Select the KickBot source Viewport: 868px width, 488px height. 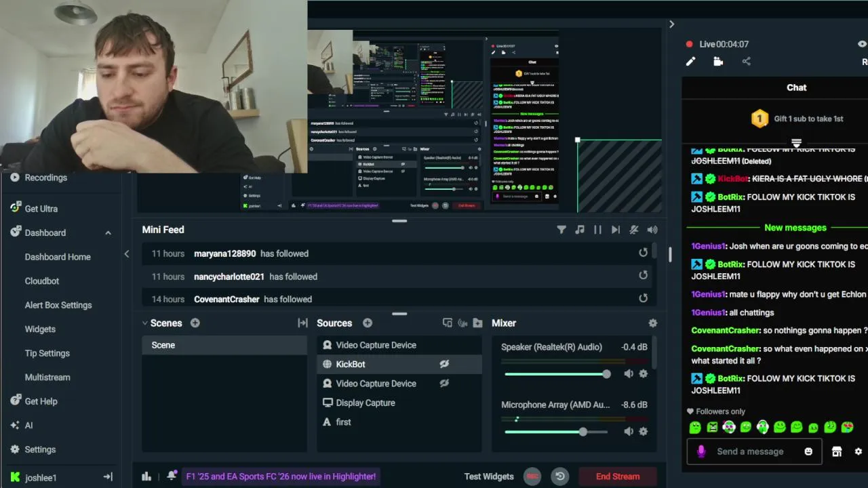coord(399,364)
